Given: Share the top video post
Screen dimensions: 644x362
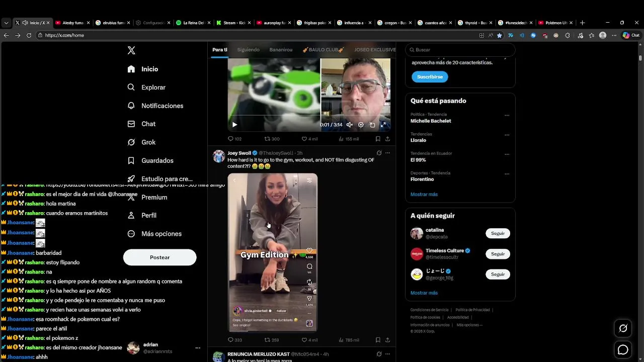Looking at the screenshot, I should pos(387,139).
